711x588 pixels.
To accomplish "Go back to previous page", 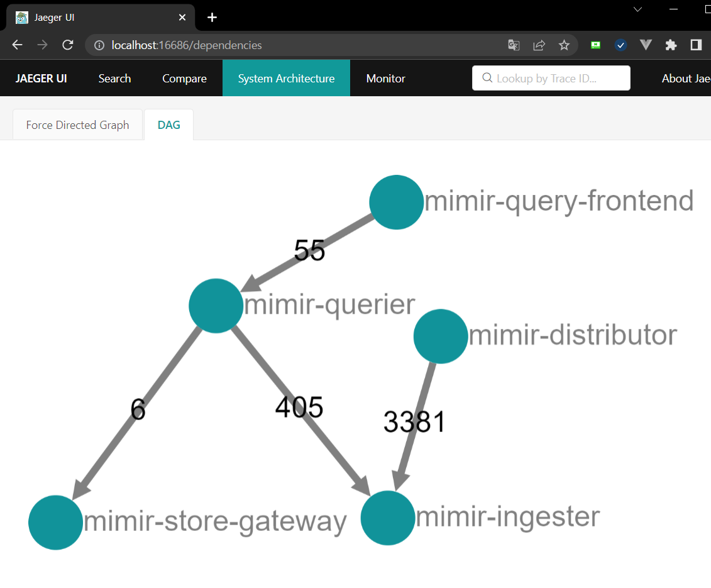I will coord(17,45).
